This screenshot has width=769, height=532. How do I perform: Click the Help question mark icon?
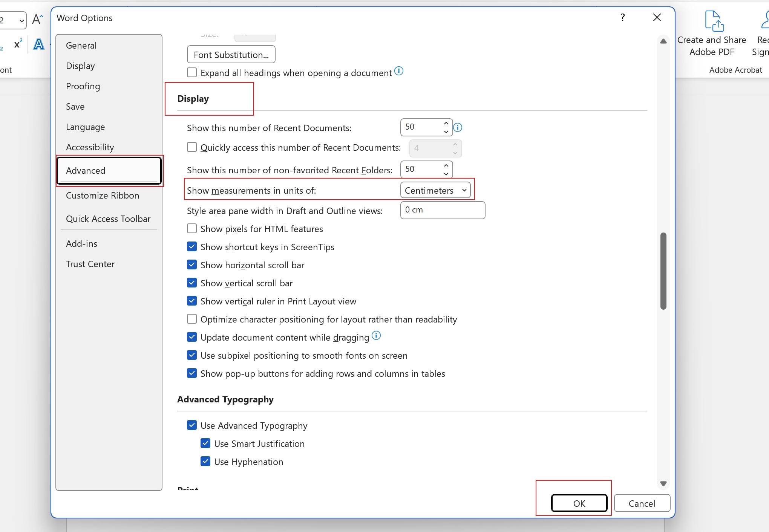(623, 17)
